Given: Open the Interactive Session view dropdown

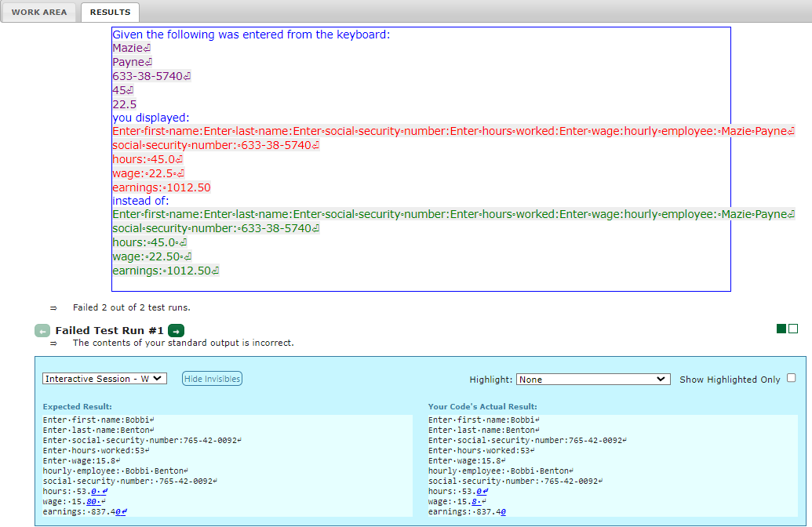Looking at the screenshot, I should coord(104,378).
